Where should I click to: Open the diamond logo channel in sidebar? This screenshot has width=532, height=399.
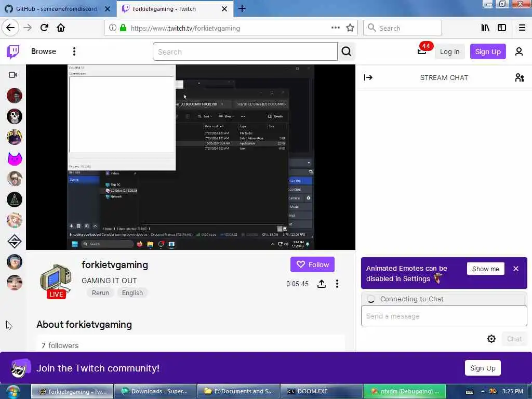click(15, 241)
